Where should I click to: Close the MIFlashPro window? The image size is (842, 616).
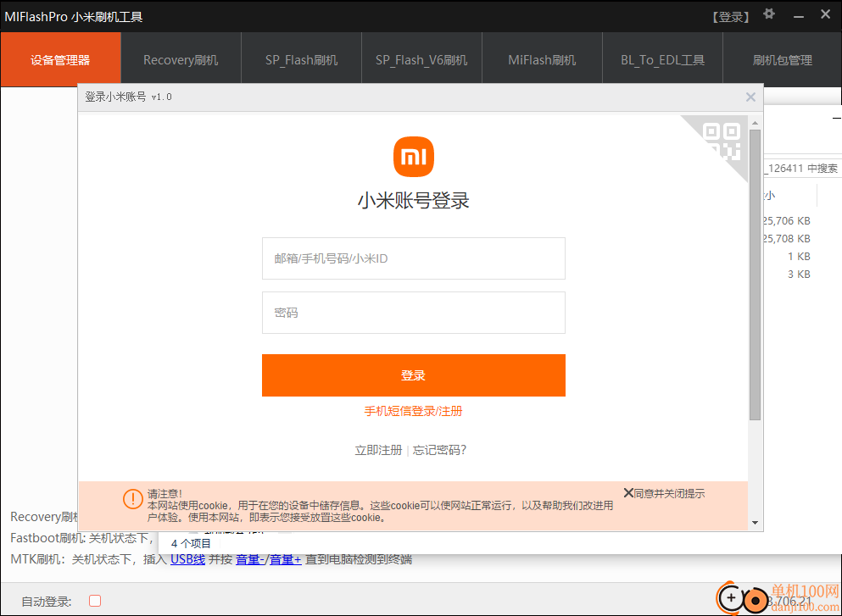826,15
